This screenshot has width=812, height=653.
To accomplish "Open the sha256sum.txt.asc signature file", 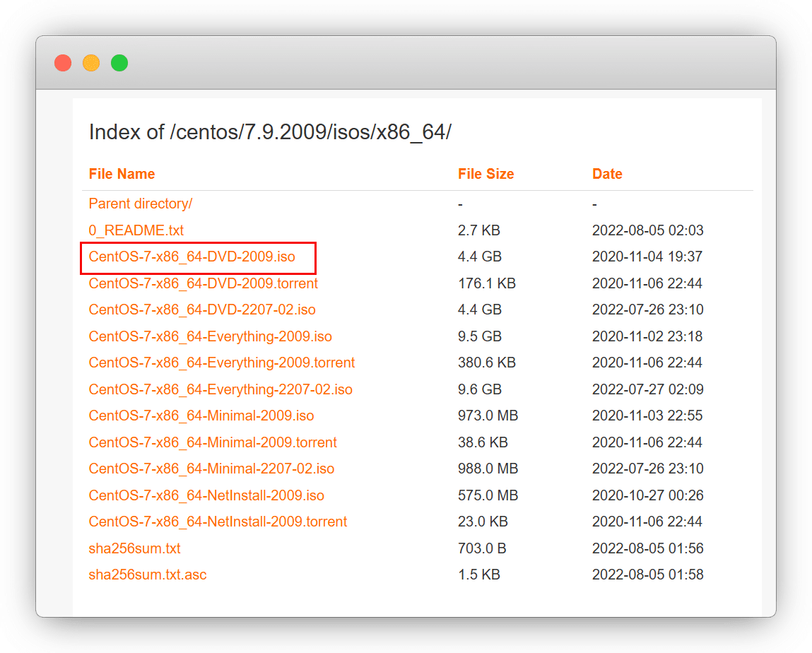I will (147, 575).
